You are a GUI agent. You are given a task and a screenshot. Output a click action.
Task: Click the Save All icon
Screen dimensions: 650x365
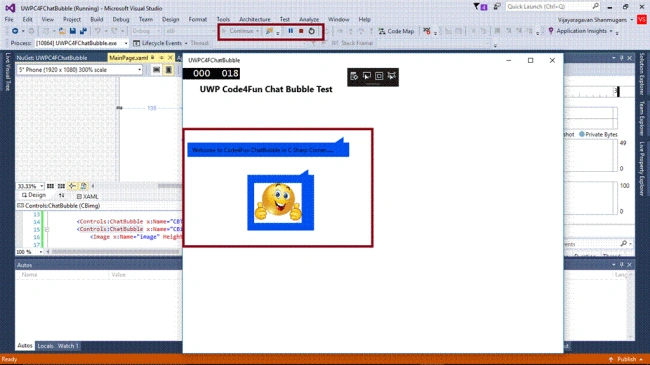click(x=83, y=31)
